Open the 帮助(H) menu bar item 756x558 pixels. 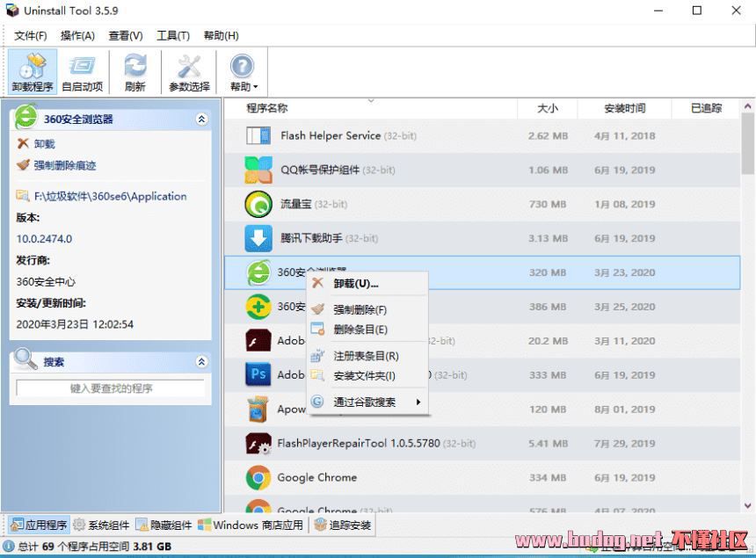[221, 36]
